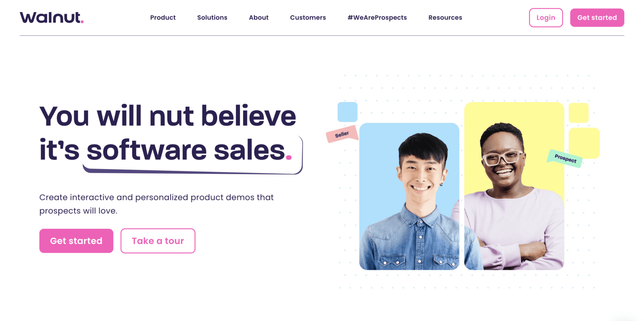Image resolution: width=644 pixels, height=321 pixels.
Task: Click the hero Get started button
Action: click(76, 241)
